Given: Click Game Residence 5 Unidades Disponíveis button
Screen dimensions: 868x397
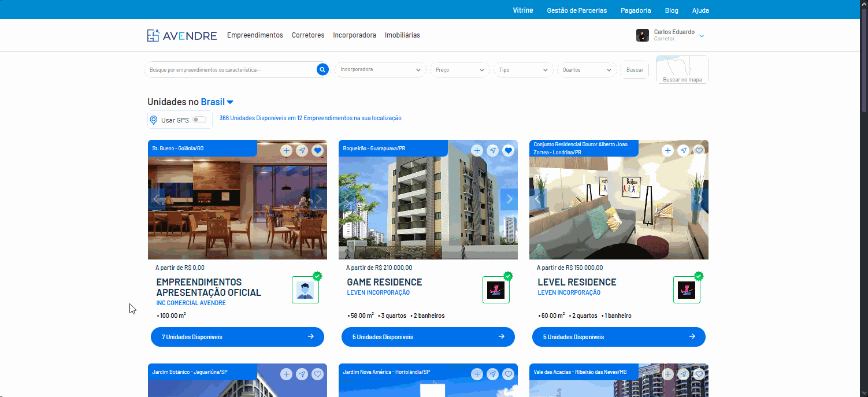Looking at the screenshot, I should click(428, 337).
